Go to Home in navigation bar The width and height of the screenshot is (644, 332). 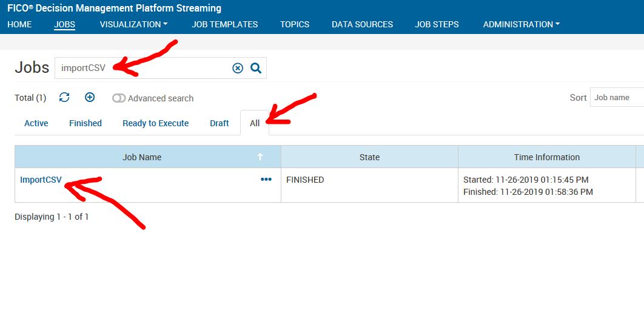19,24
